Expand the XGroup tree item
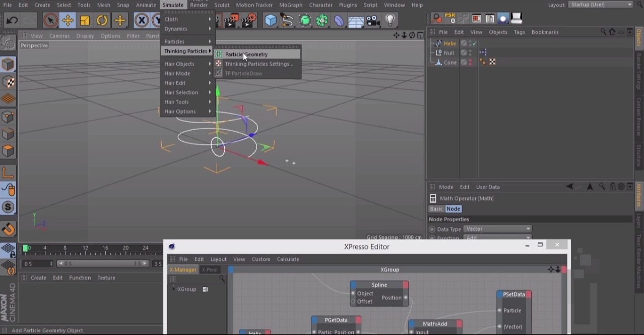The height and width of the screenshot is (335, 644). (x=174, y=289)
